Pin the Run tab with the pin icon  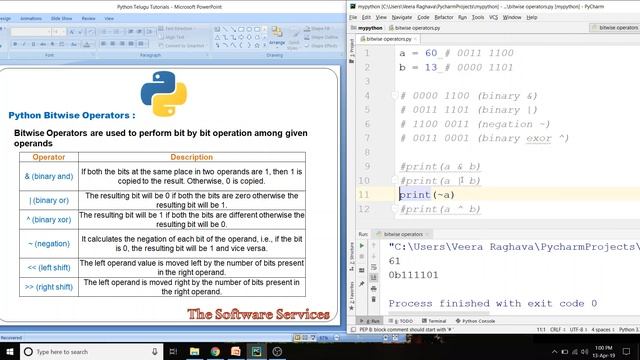tap(362, 284)
